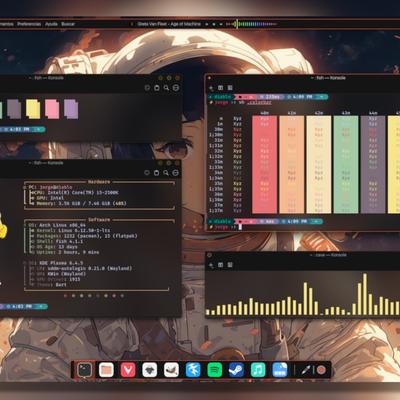
Task: Click the copy icon in upper-left Konsole toolbar
Action: tap(147, 88)
